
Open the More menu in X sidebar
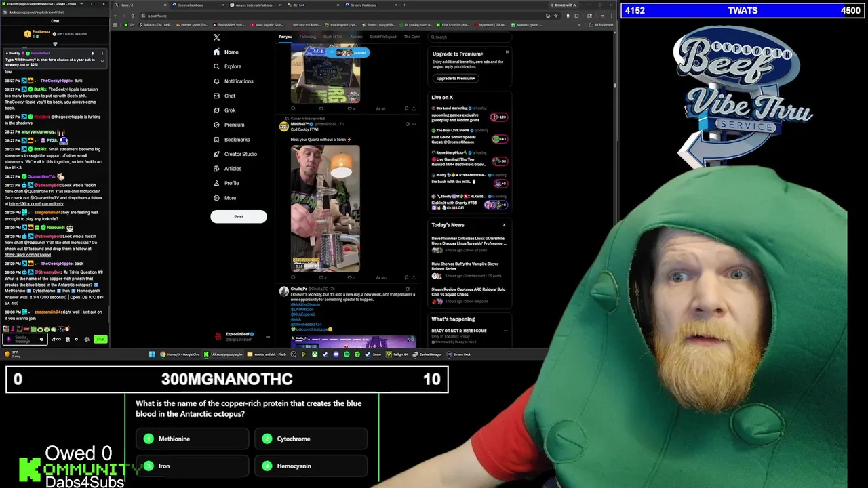coord(225,198)
